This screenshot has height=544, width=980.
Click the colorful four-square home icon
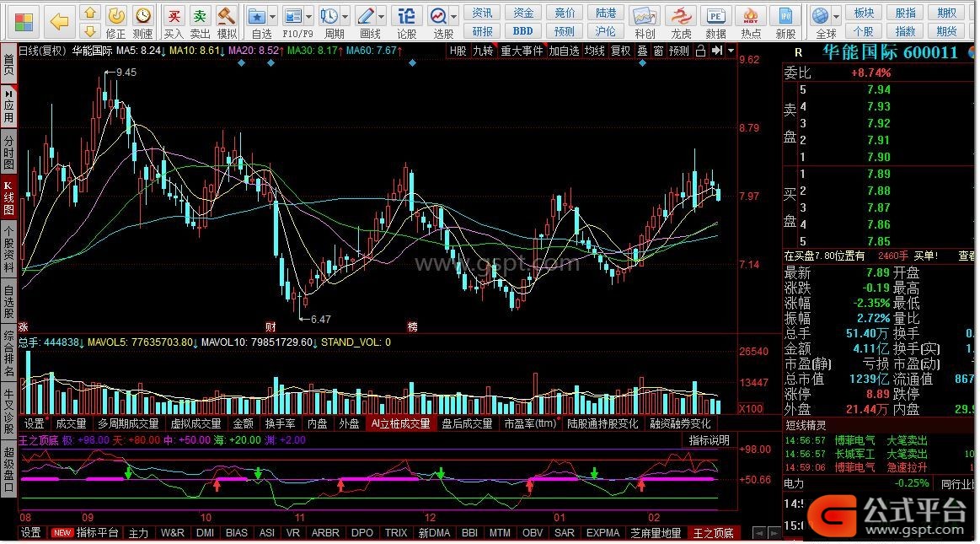coord(24,22)
